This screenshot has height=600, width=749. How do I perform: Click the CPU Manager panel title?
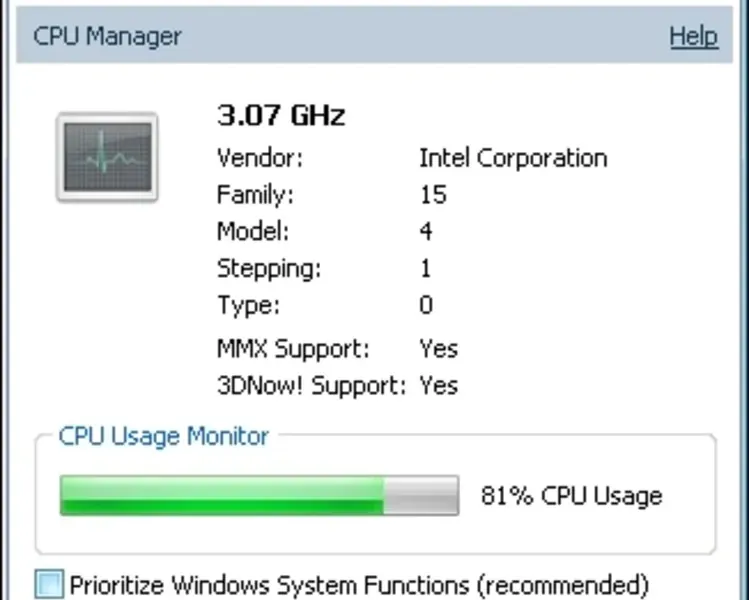[107, 37]
